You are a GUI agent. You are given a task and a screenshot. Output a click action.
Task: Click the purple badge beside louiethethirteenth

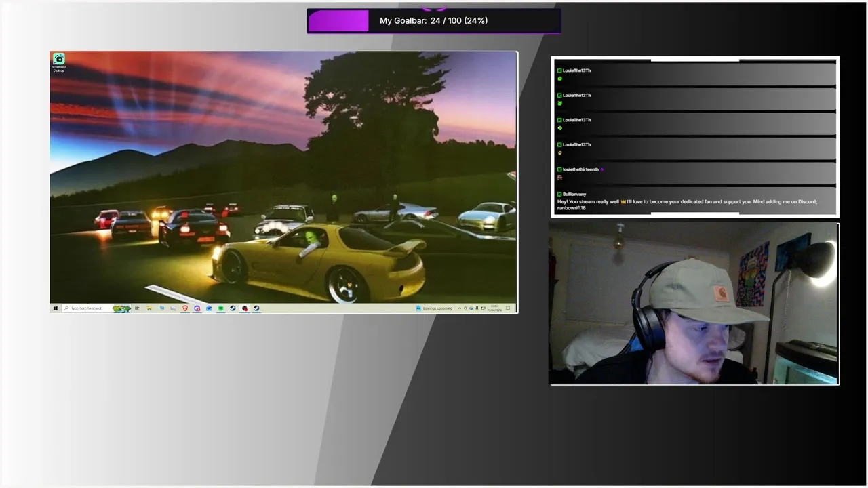(x=602, y=169)
